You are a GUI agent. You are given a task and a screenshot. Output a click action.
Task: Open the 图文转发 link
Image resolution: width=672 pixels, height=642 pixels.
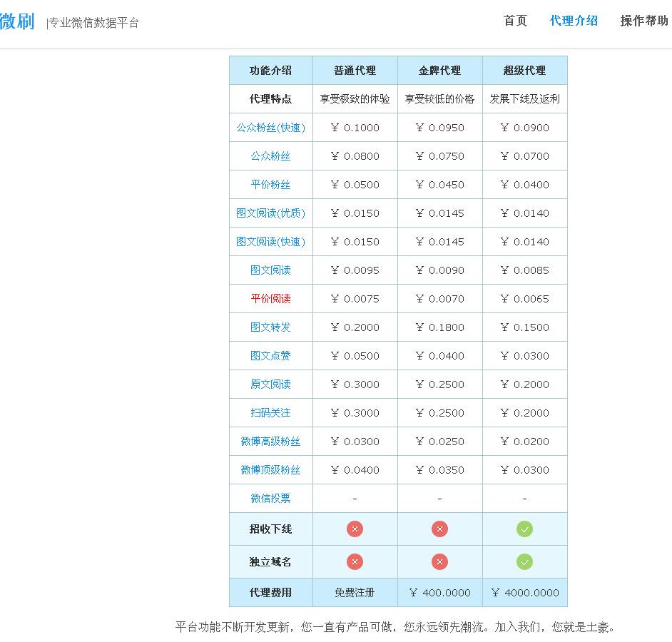[x=270, y=327]
